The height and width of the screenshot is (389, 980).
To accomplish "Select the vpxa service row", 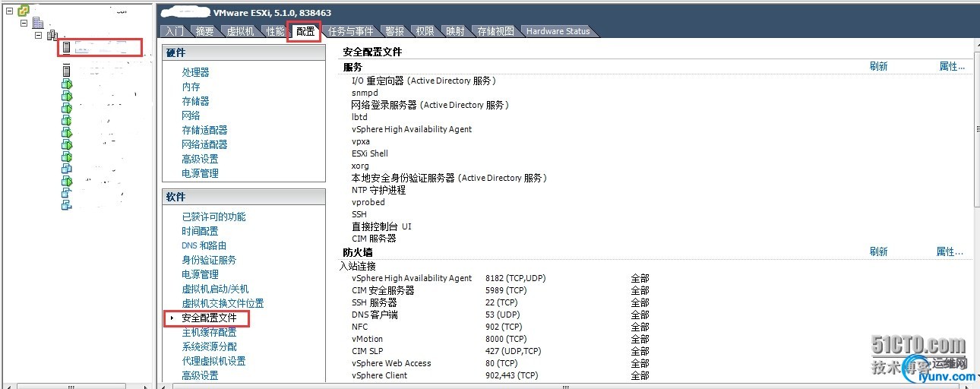I will tap(361, 141).
